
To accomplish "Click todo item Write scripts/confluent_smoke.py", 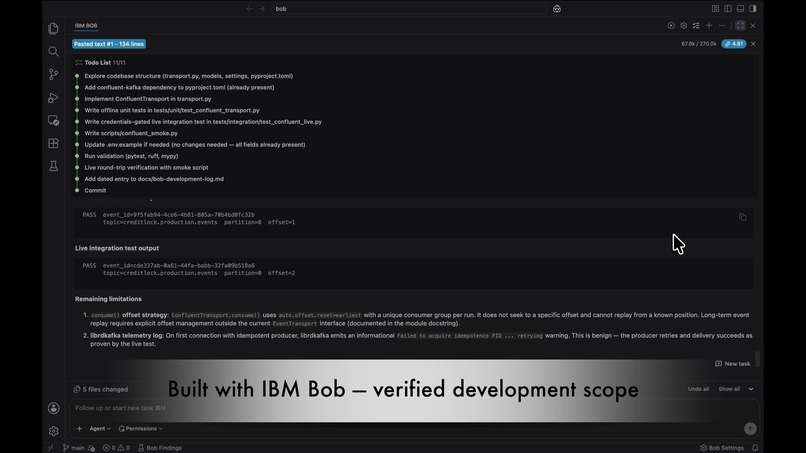I will pos(131,133).
